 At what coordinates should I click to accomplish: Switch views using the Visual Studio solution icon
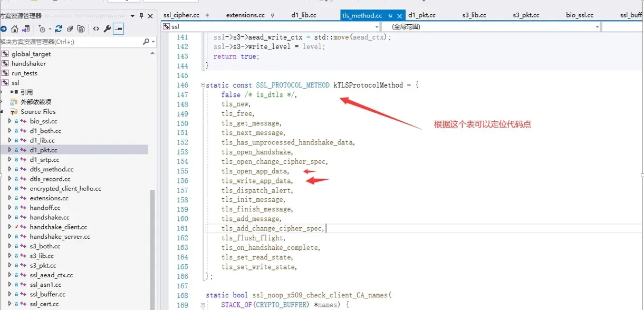click(x=26, y=28)
